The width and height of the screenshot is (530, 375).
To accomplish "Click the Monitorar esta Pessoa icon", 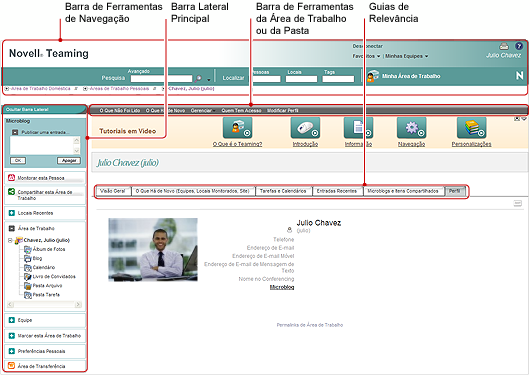I will point(11,178).
